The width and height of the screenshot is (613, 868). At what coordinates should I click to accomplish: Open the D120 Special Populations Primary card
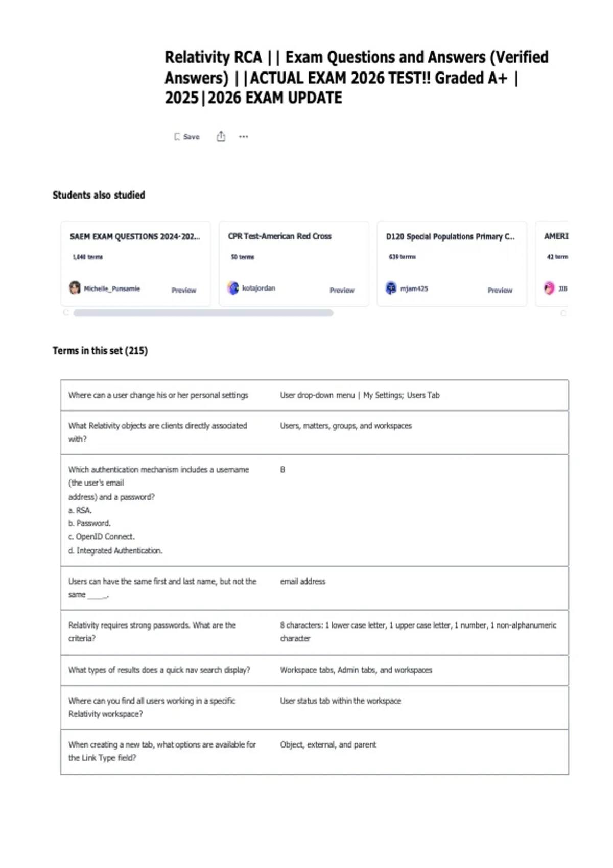452,263
